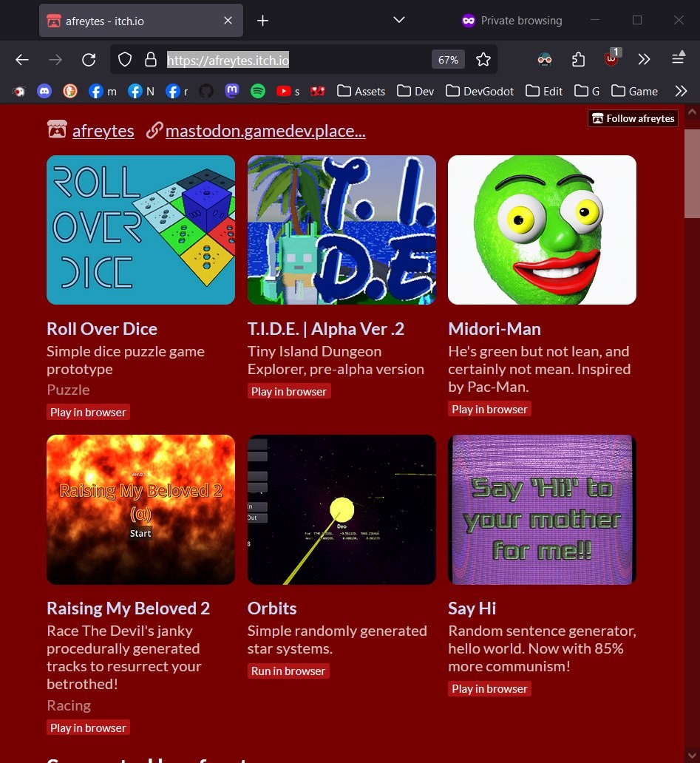Open the Extensions puzzle-piece menu
700x763 pixels.
578,60
